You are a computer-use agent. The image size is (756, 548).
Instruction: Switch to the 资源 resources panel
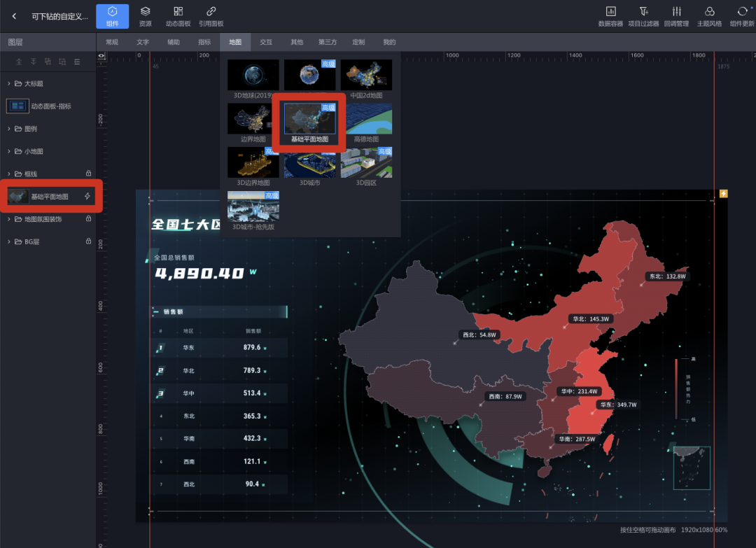pos(145,15)
